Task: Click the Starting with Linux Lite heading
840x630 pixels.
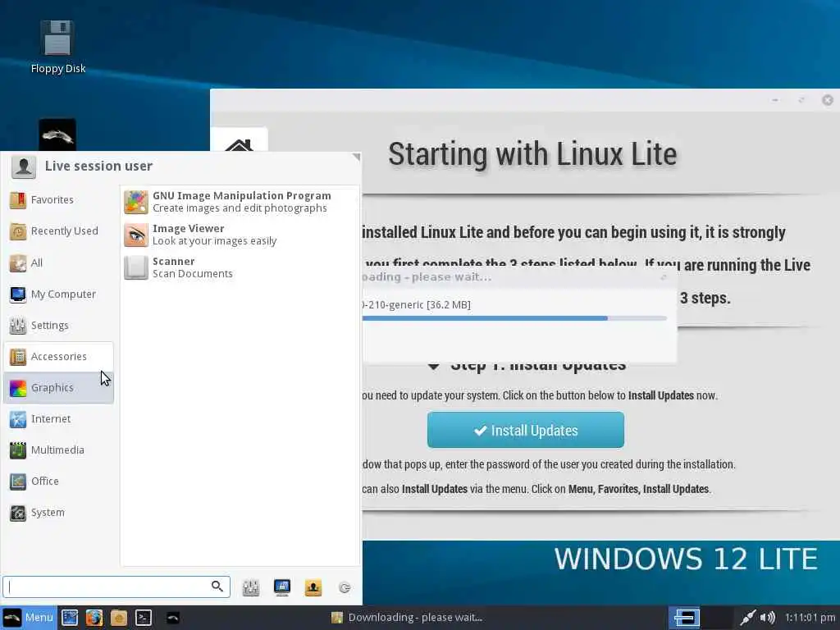Action: [x=532, y=154]
